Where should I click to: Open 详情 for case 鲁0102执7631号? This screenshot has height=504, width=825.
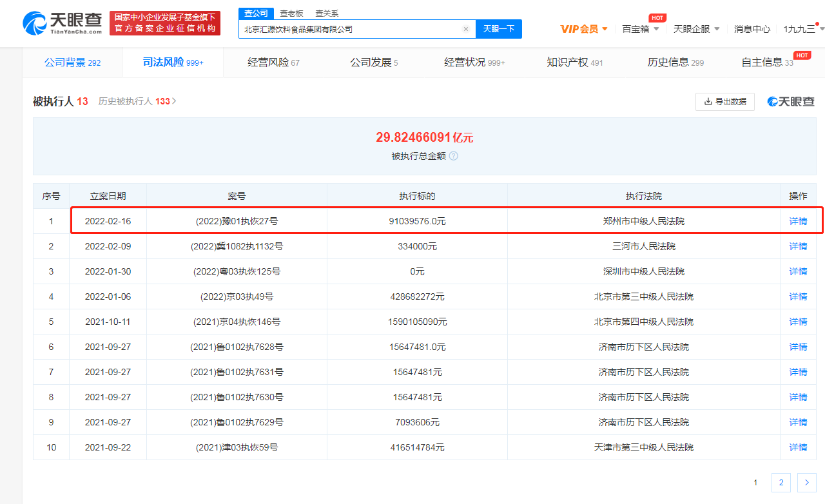[x=798, y=372]
